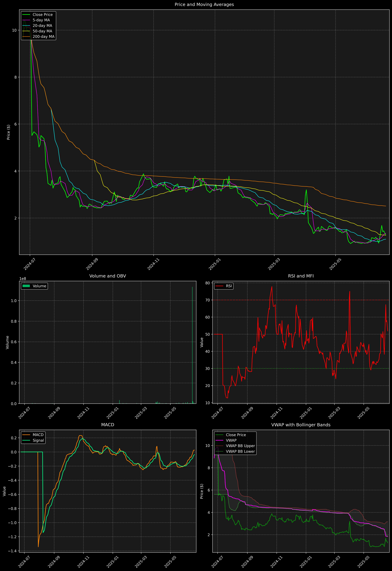Click the '70' y-axis tick of the RSI chart
392x571 pixels.
(208, 300)
